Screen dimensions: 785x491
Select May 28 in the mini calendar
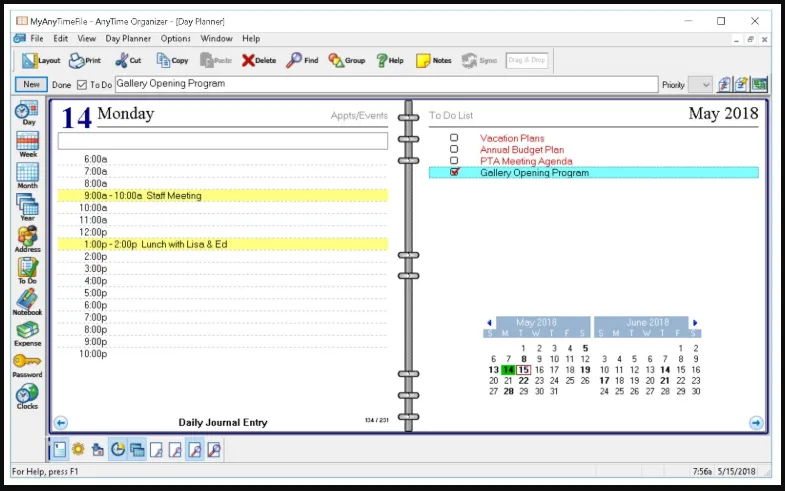tap(509, 391)
